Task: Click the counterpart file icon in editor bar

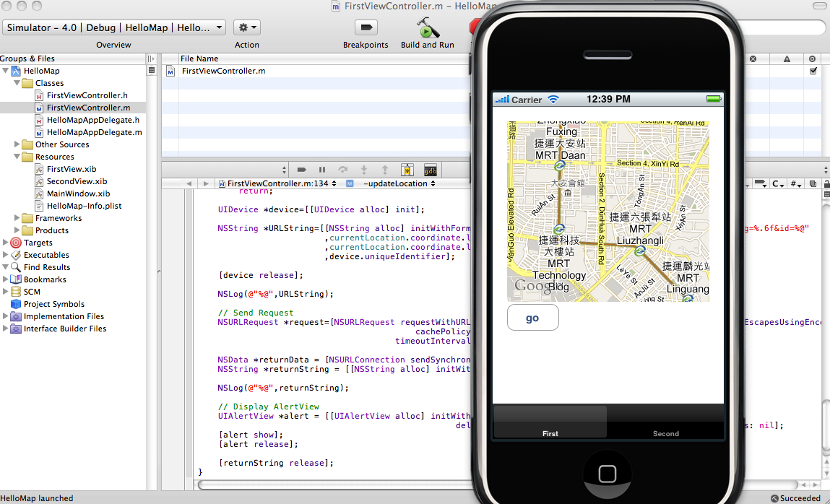Action: (x=813, y=183)
